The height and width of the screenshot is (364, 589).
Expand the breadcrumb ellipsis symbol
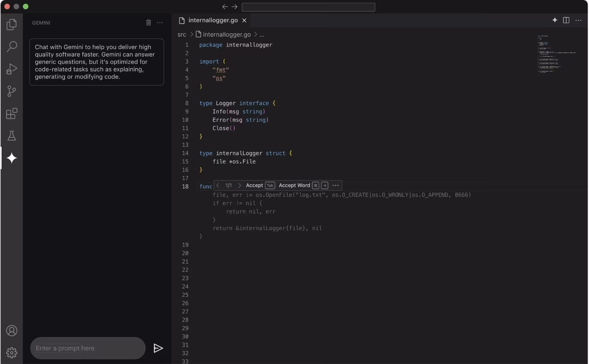point(262,34)
